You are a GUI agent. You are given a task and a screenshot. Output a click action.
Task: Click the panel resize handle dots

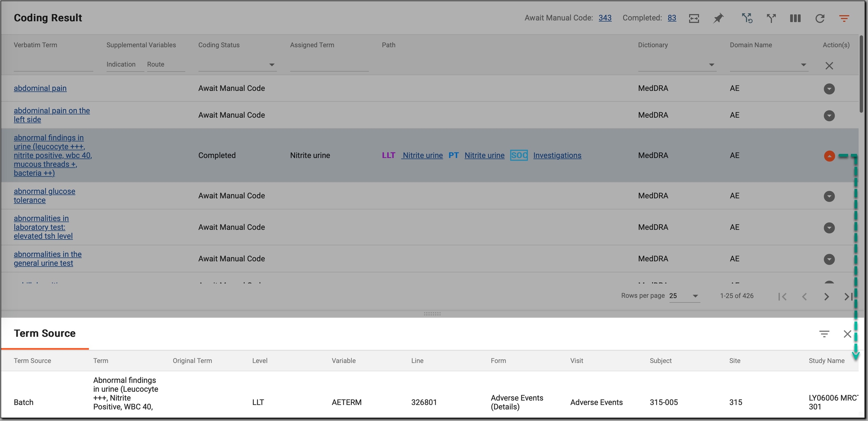[x=432, y=314]
